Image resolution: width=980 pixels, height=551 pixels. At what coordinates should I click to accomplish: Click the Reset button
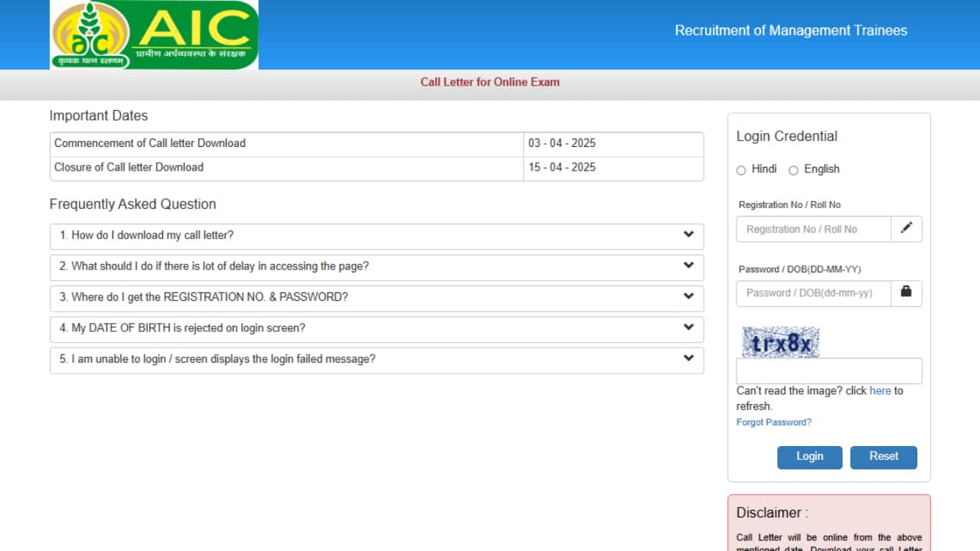884,457
